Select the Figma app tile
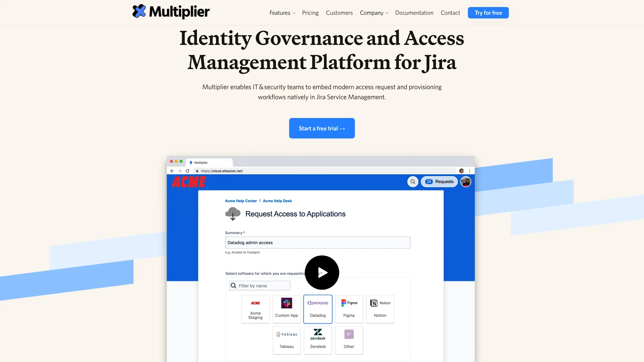 349,309
